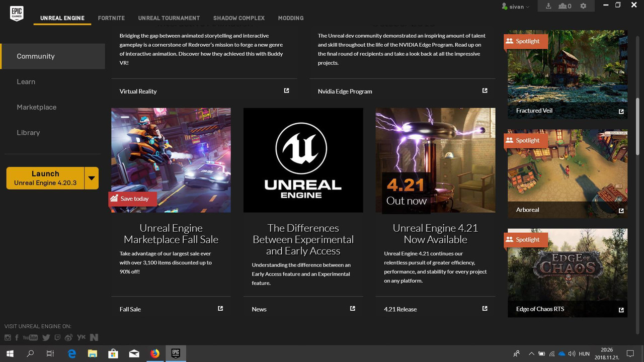This screenshot has height=362, width=644.
Task: Open the sivan account dropdown
Action: [x=516, y=7]
